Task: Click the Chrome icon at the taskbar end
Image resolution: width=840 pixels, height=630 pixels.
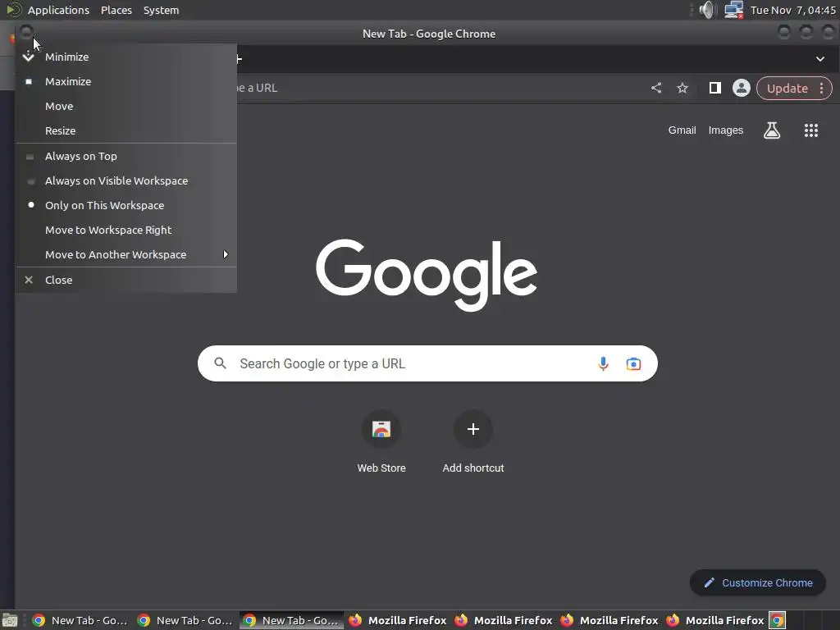Action: click(x=778, y=620)
